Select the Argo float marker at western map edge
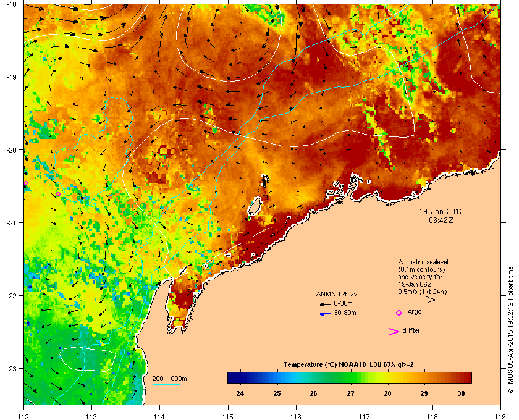Image resolution: width=519 pixels, height=420 pixels. click(25, 183)
